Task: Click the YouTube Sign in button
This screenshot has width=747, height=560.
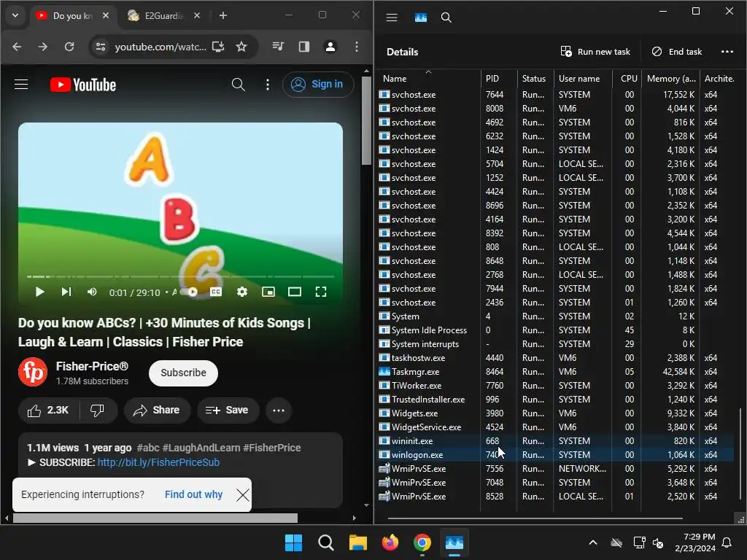Action: point(318,85)
